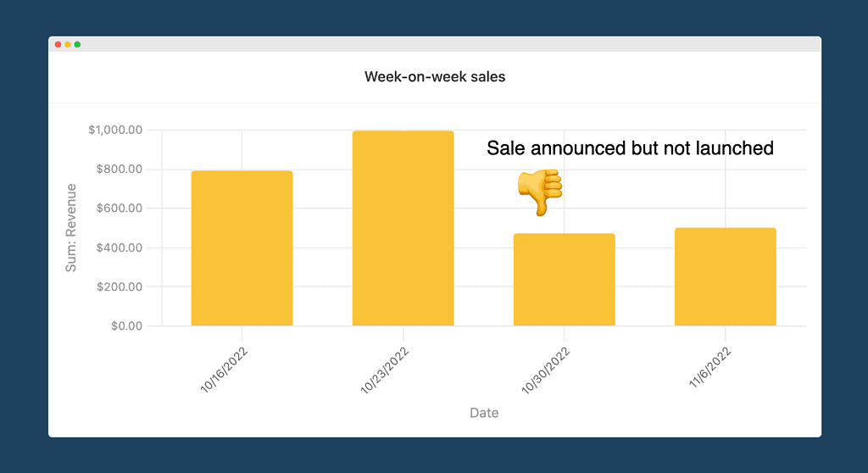
Task: Click the "Week-on-week sales" chart title
Action: pyautogui.click(x=435, y=77)
